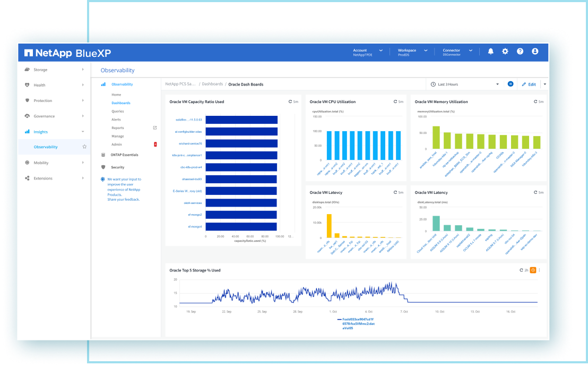Screen dimensions: 588x366
Task: Open the notifications bell
Action: pos(490,52)
